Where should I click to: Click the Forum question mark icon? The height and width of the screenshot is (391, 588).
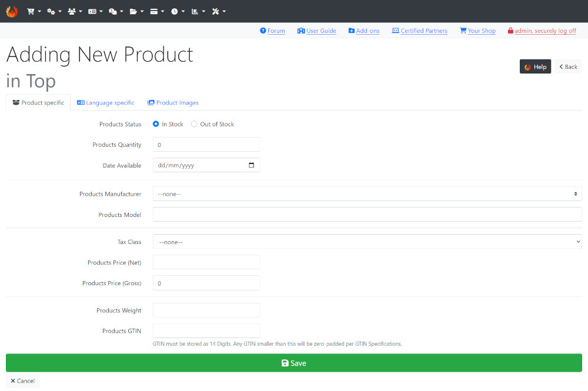pos(263,31)
